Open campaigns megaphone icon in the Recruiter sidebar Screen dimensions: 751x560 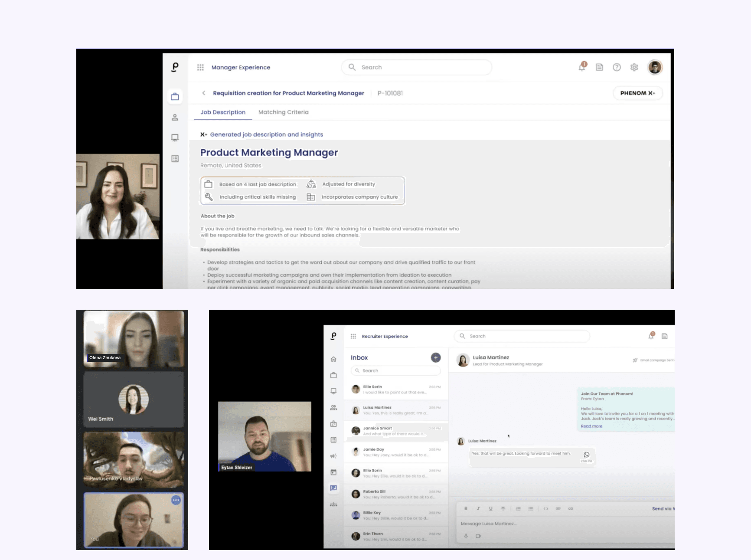[333, 456]
